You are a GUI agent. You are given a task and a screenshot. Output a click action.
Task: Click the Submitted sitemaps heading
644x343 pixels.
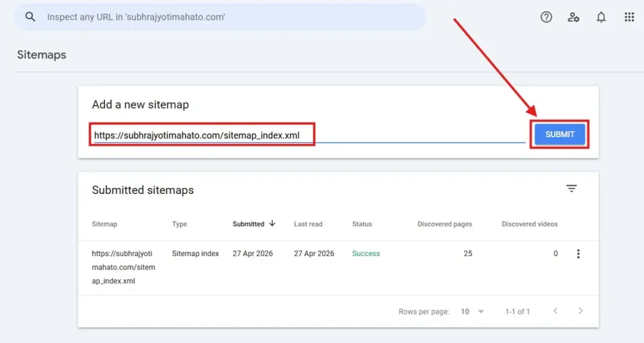coord(143,190)
